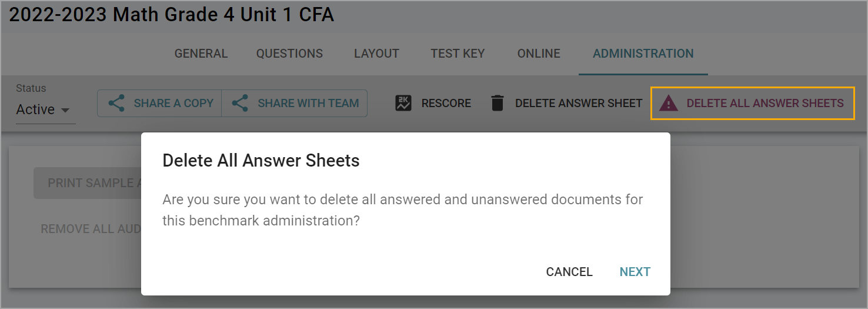Click the Rescore chart icon
Screen dimensions: 868x309
point(403,104)
